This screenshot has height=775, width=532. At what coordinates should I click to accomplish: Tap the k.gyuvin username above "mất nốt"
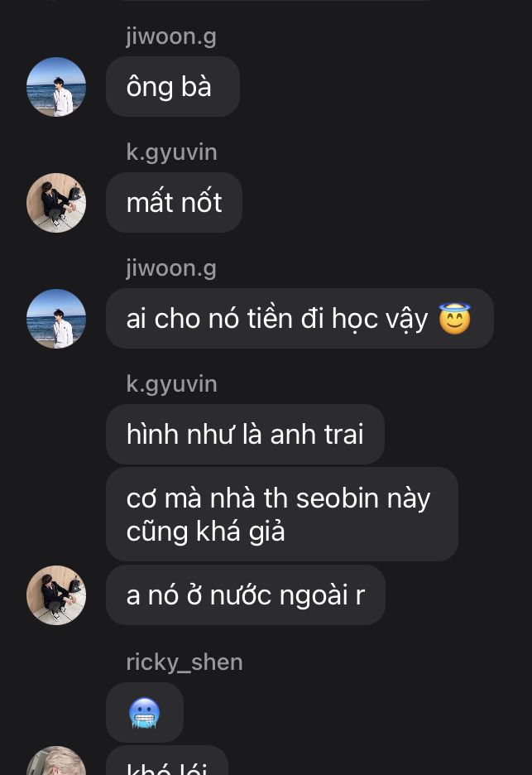pyautogui.click(x=171, y=152)
